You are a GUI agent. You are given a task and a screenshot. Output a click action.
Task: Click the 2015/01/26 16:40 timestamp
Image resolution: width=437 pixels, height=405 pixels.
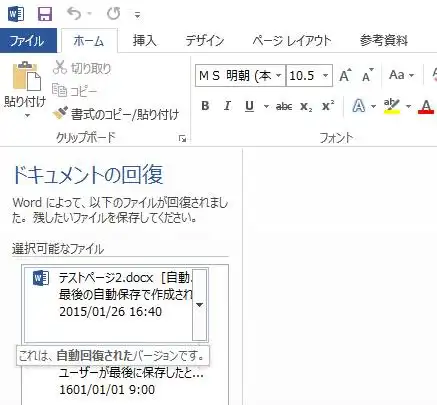[110, 312]
